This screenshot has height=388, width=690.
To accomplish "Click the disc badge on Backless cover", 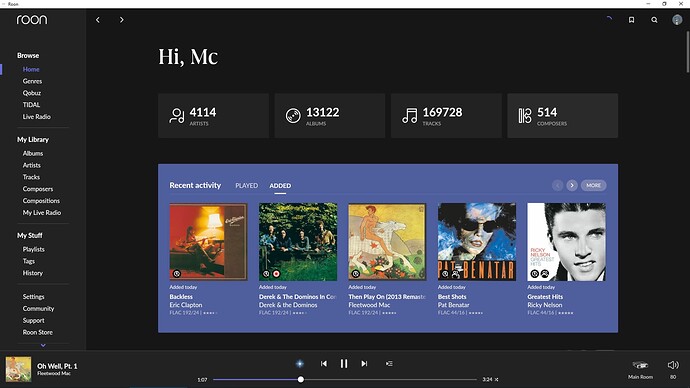I will [177, 274].
